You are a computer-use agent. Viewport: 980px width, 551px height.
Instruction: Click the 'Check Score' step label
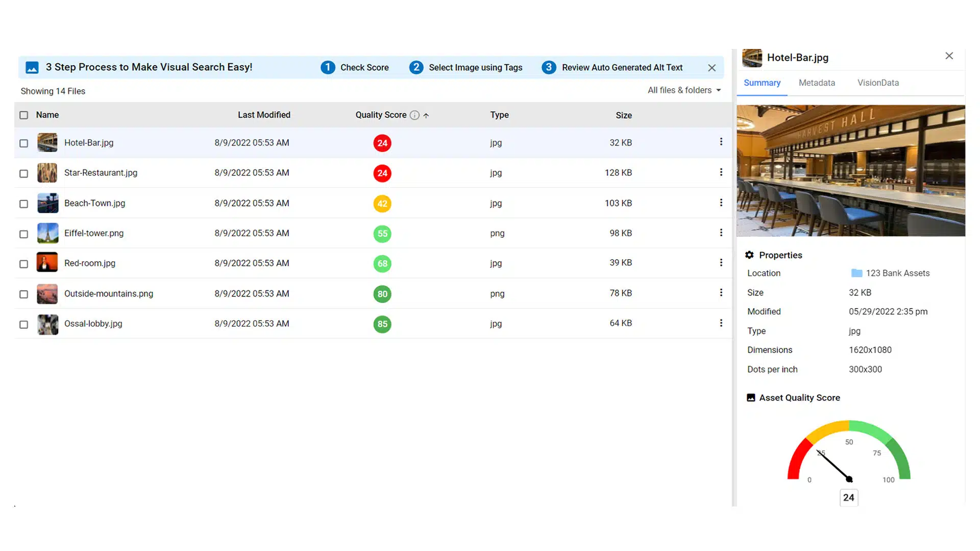coord(364,67)
